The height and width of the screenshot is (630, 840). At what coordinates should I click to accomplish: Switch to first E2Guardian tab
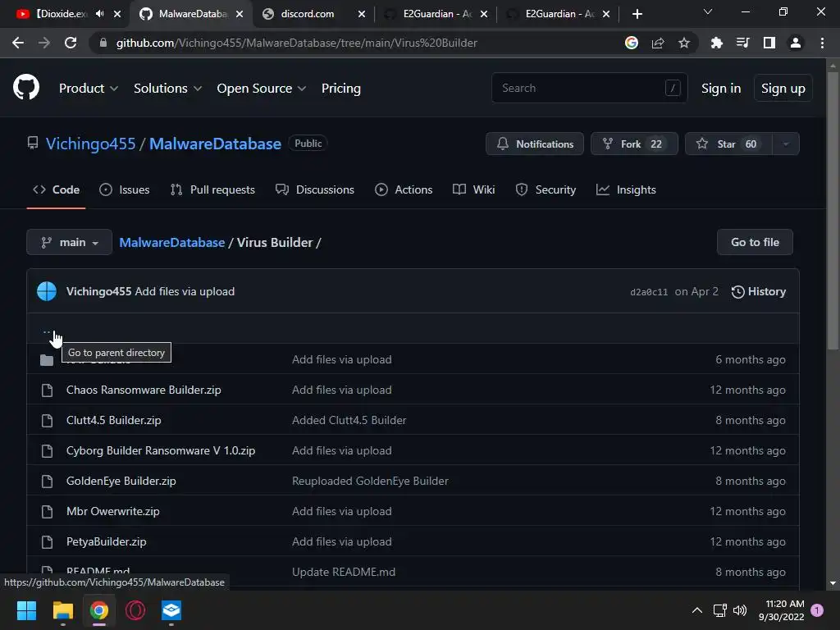tap(436, 14)
